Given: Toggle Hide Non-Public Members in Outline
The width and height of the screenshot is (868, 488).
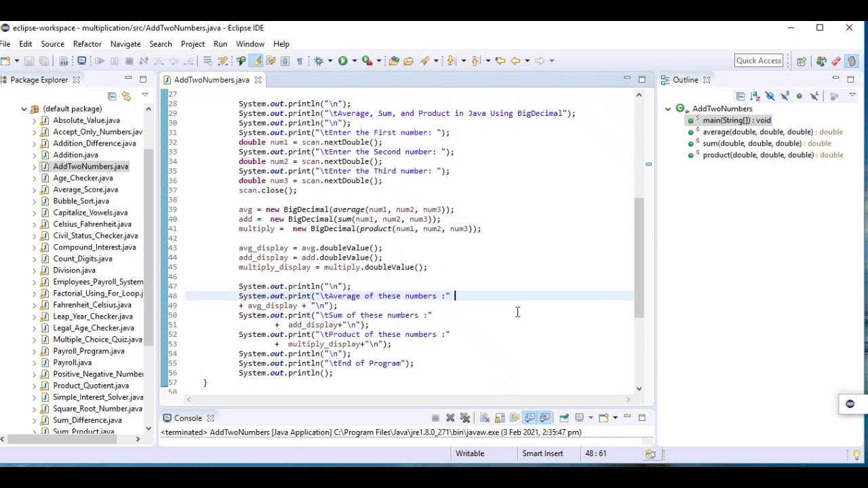Looking at the screenshot, I should tap(799, 96).
